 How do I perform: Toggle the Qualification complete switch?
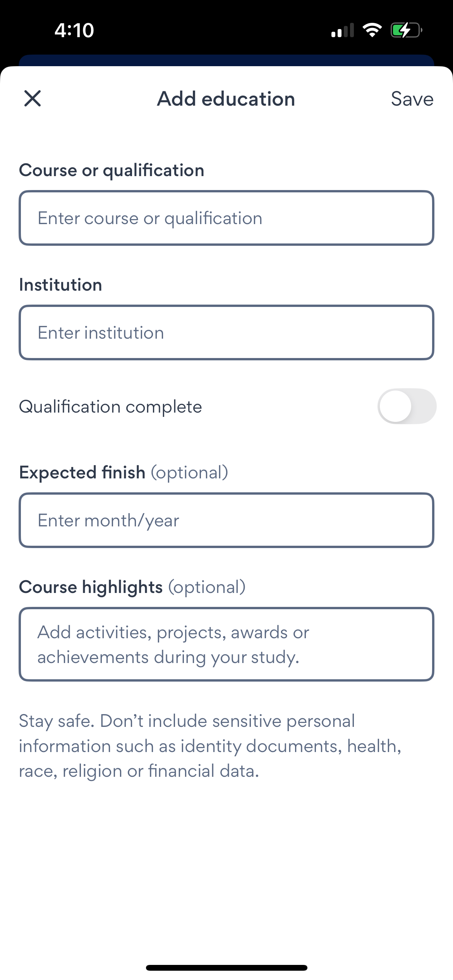point(407,406)
